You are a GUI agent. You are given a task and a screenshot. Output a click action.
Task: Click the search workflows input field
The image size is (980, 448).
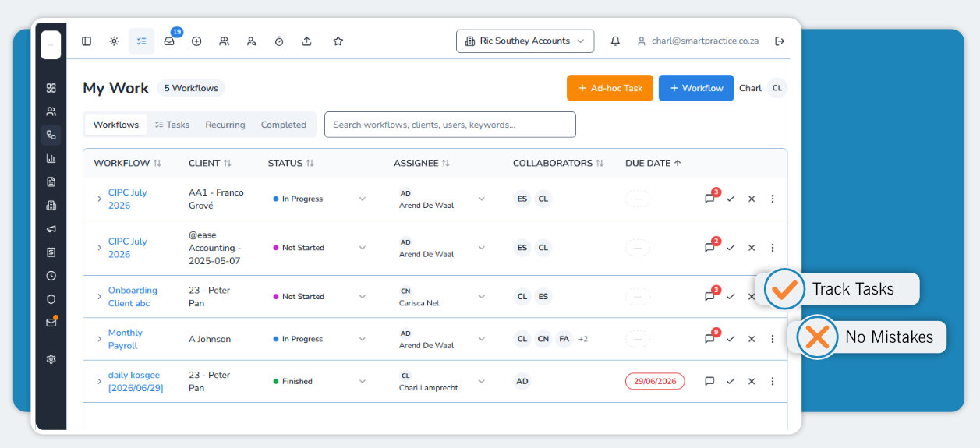pyautogui.click(x=450, y=125)
